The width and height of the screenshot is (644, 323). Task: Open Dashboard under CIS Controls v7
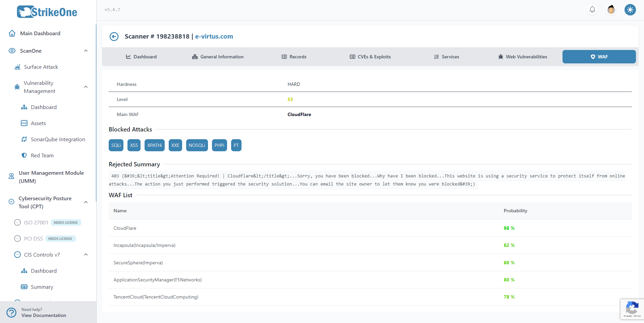[44, 271]
